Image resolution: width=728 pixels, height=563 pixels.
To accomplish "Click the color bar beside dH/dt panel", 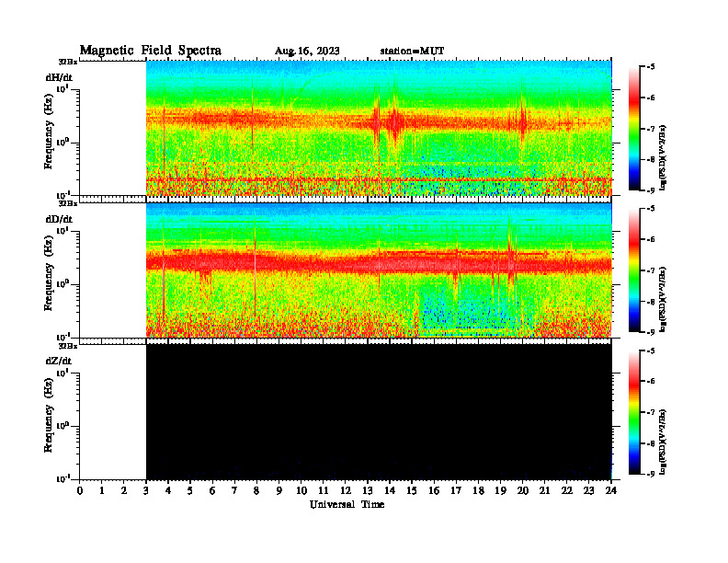I will pyautogui.click(x=634, y=129).
